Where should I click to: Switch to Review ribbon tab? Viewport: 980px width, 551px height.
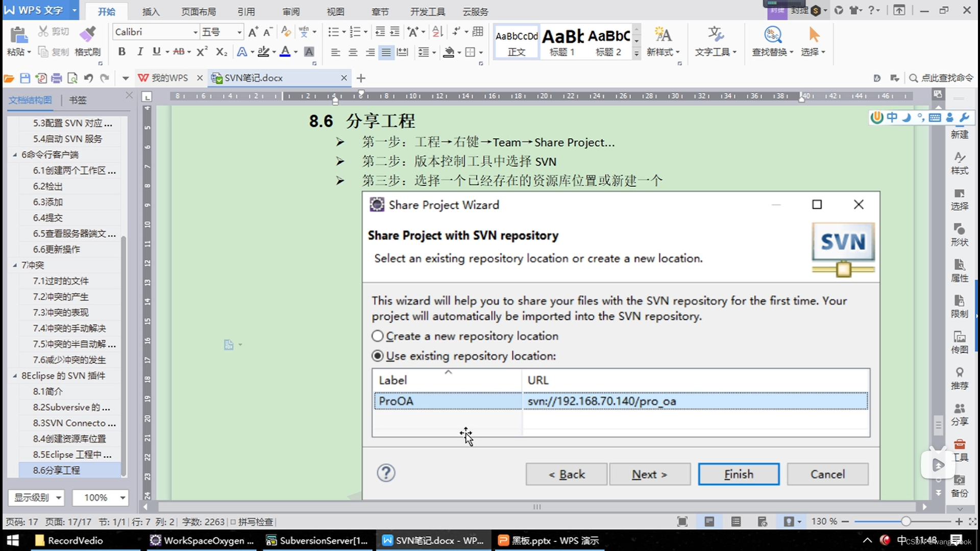tap(291, 11)
